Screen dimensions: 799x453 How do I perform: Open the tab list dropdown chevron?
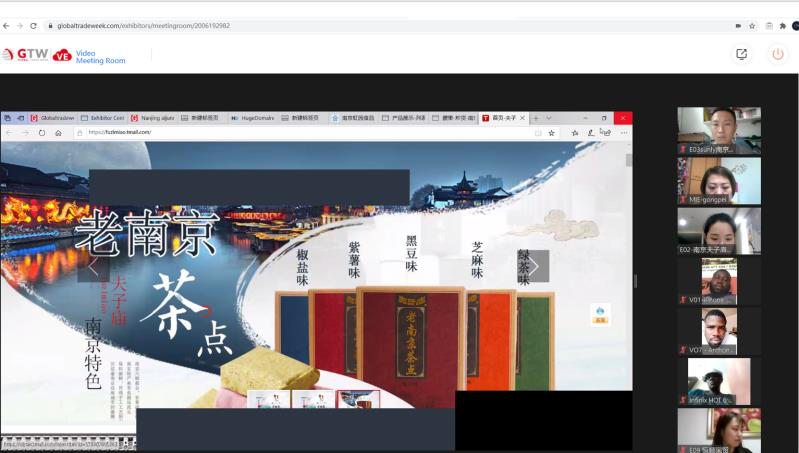click(x=548, y=118)
